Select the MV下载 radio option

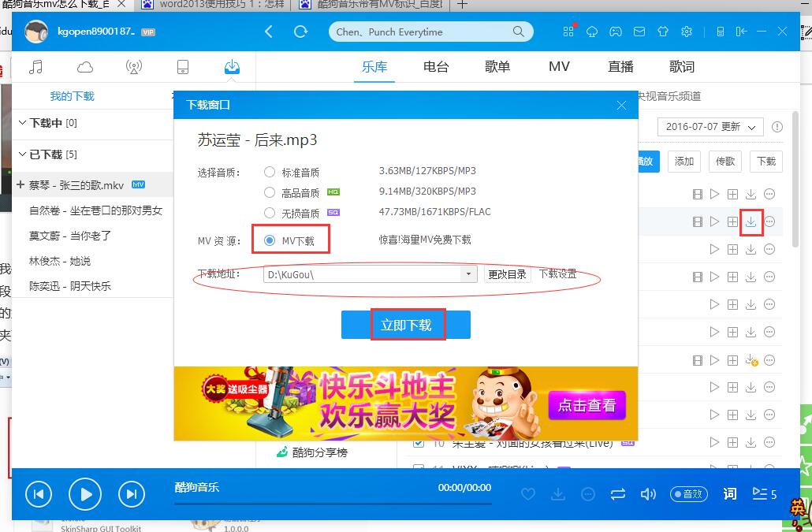tap(270, 240)
